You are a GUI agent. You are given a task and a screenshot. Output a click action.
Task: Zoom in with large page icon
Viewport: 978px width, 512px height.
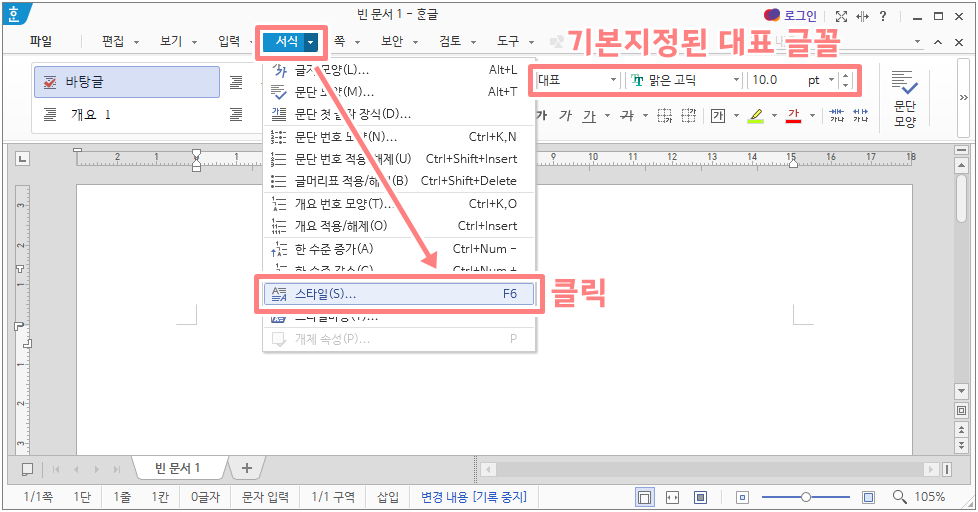point(868,497)
